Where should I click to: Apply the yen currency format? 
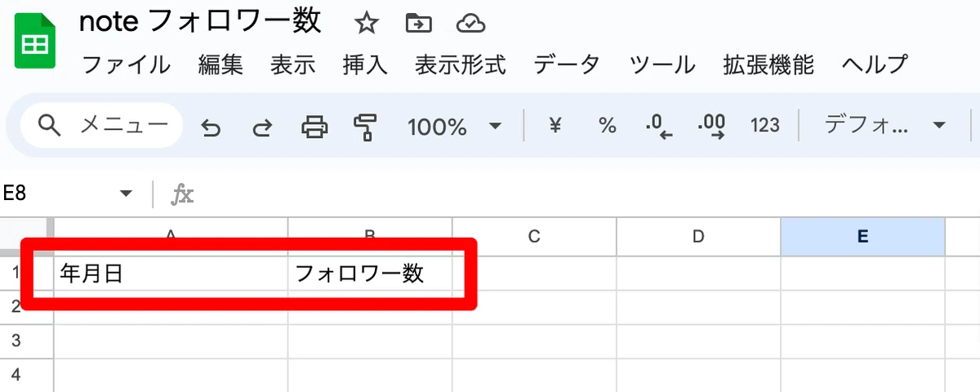[x=555, y=126]
